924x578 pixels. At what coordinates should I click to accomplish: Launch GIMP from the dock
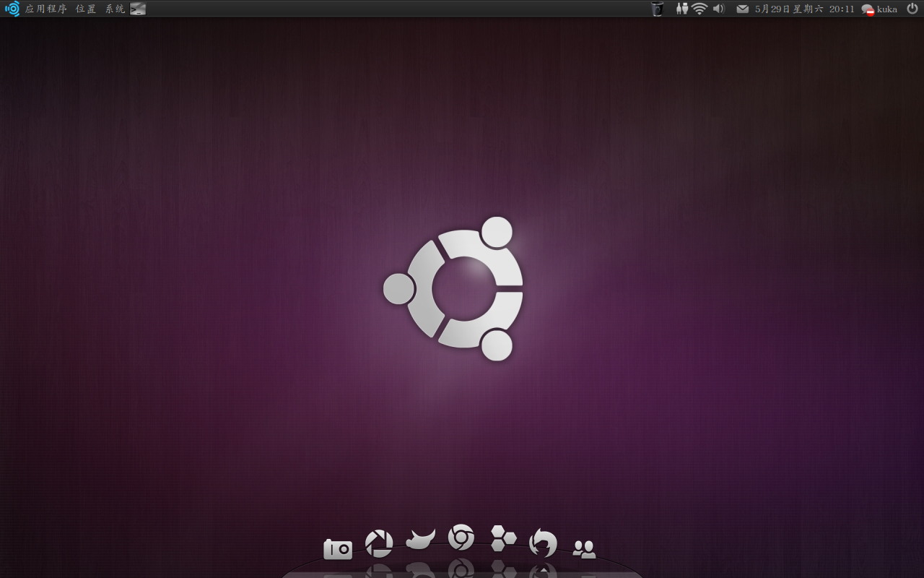click(420, 539)
